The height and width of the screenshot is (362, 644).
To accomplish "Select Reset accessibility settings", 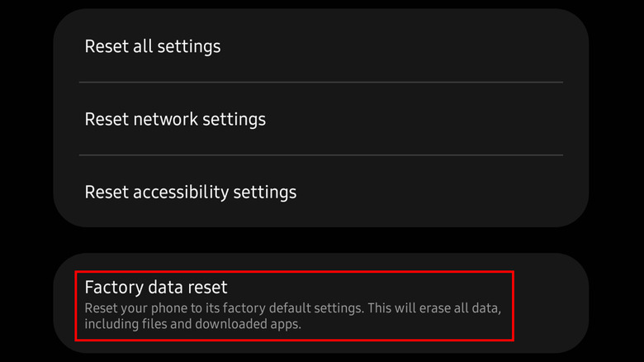I will pyautogui.click(x=320, y=192).
